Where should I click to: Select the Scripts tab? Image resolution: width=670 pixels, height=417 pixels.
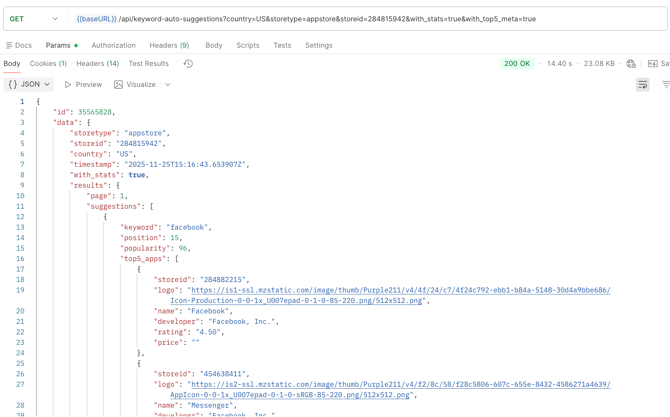(x=247, y=45)
